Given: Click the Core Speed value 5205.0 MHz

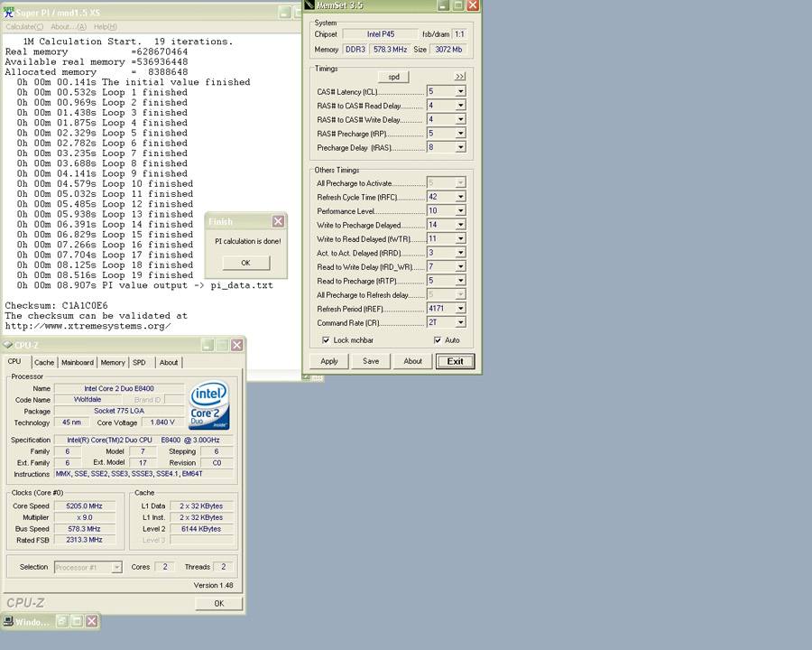Looking at the screenshot, I should (x=85, y=506).
